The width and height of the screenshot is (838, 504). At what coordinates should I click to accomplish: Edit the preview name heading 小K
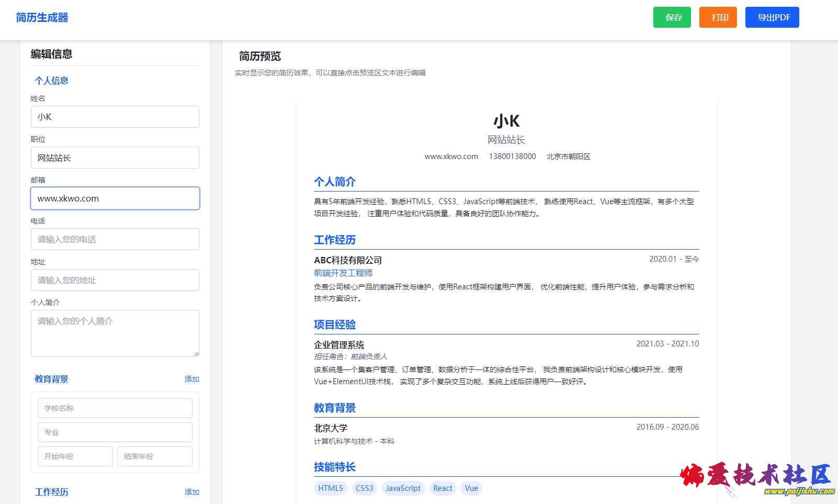pyautogui.click(x=506, y=121)
